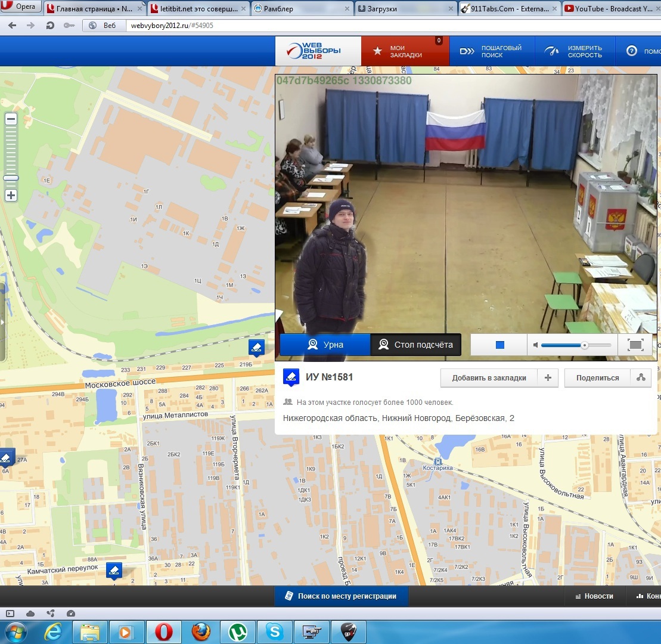Click the share network icon beside Поделиться
Viewport: 661px width, 644px height.
641,378
